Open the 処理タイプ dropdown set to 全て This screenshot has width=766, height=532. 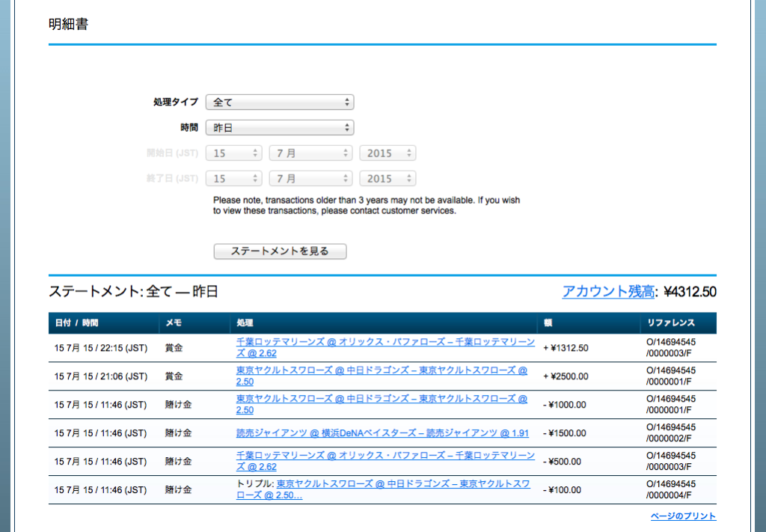[279, 103]
